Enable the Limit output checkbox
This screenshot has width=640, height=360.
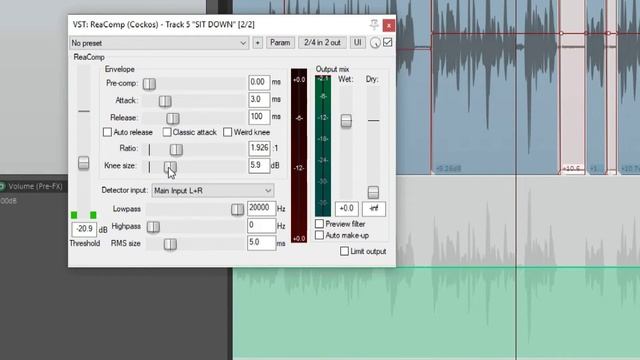click(x=344, y=251)
